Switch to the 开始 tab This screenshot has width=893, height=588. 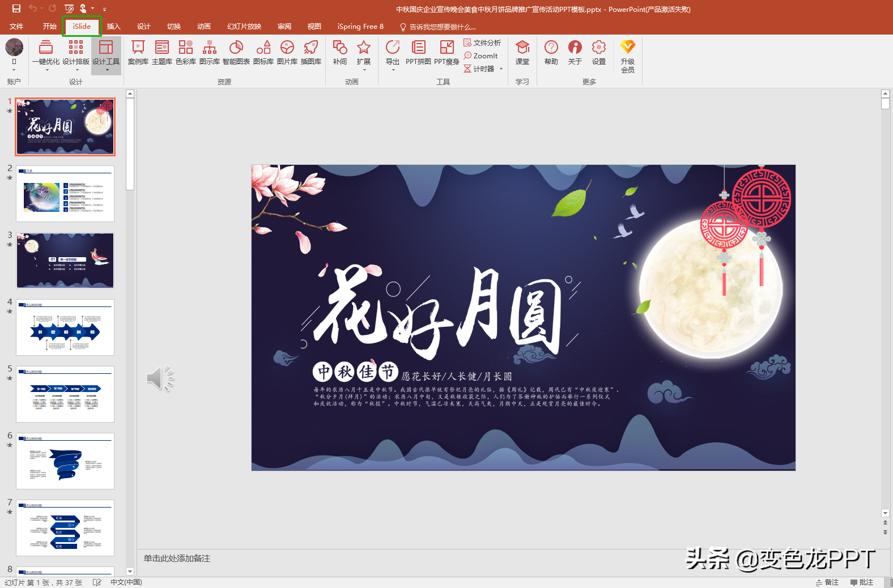pyautogui.click(x=50, y=27)
